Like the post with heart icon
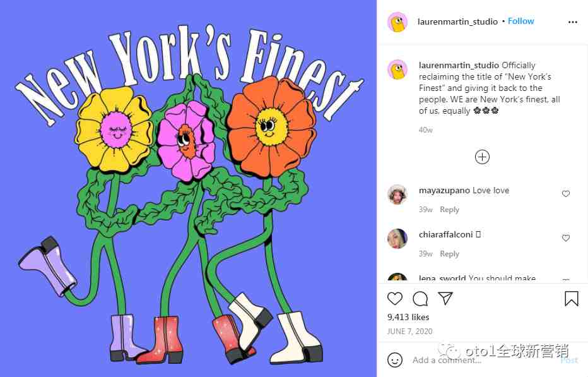588x377 pixels. [394, 299]
